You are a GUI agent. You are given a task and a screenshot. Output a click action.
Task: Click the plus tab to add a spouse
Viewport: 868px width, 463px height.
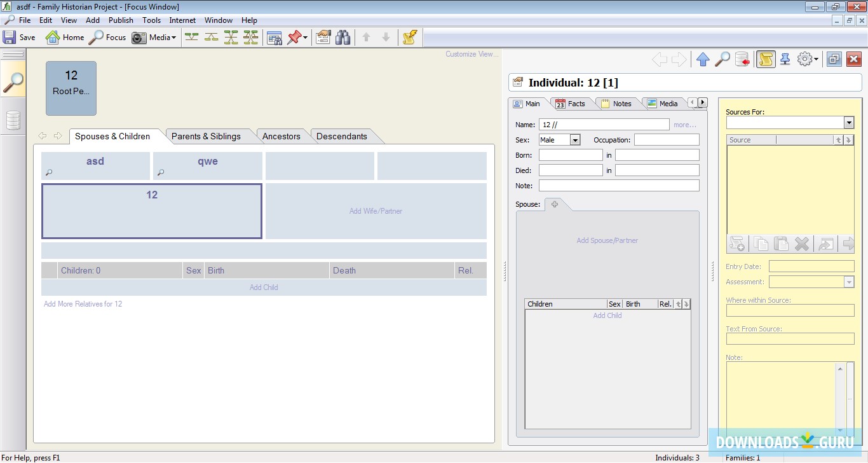(x=555, y=204)
